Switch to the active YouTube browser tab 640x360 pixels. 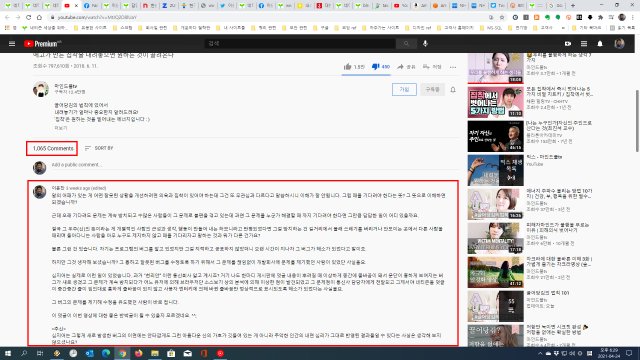(71, 6)
